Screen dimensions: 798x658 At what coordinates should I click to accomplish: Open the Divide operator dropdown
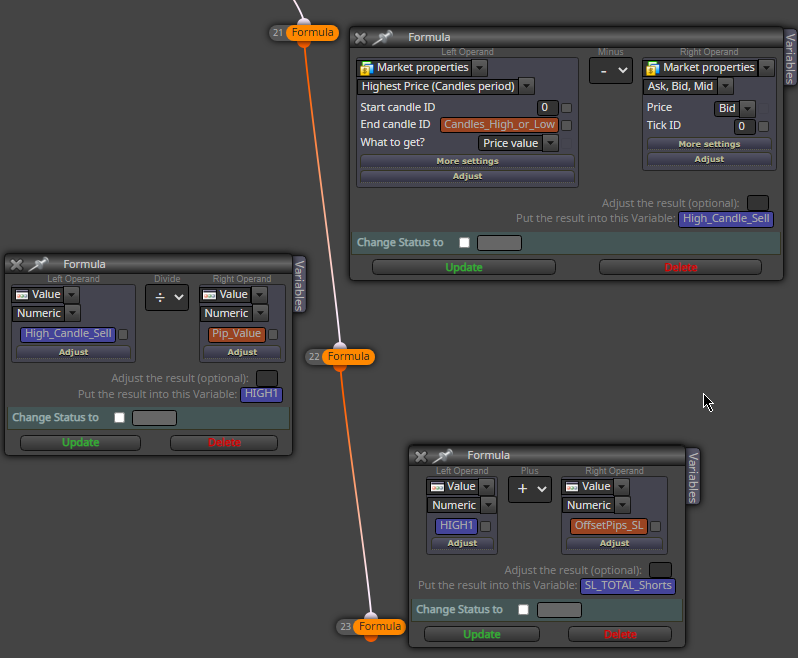(167, 298)
